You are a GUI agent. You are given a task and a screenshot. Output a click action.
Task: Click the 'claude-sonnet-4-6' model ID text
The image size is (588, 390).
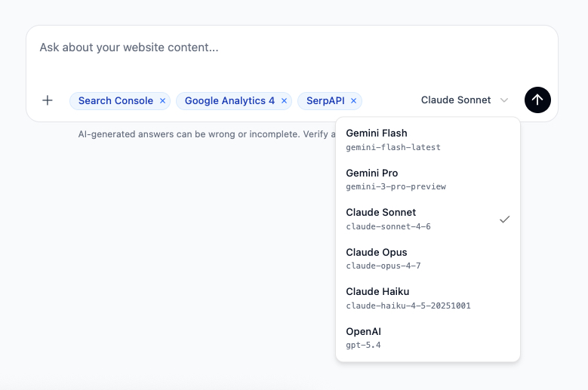tap(388, 226)
